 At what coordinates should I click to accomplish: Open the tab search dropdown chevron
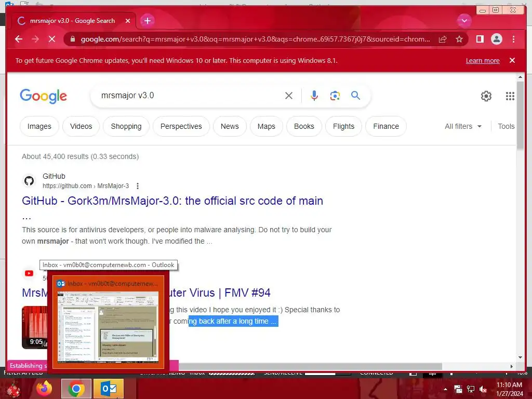pos(464,21)
